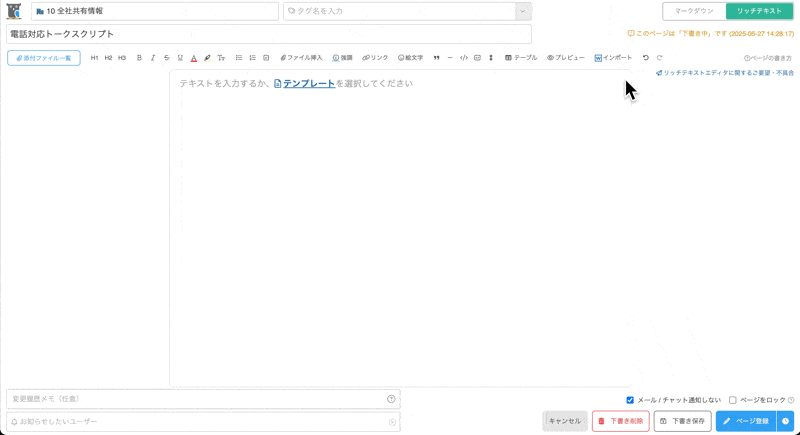Click the 下書き保存 button
This screenshot has width=800, height=435.
click(x=683, y=421)
